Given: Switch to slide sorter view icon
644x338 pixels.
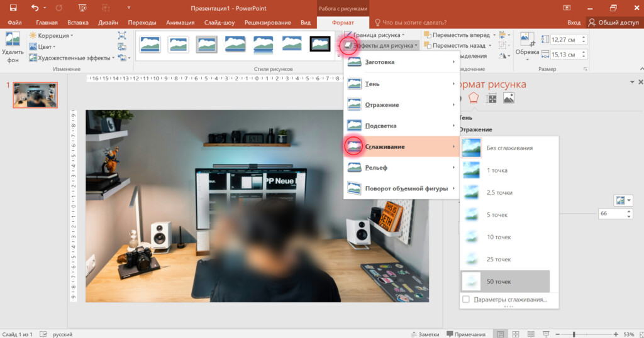Looking at the screenshot, I should point(516,334).
